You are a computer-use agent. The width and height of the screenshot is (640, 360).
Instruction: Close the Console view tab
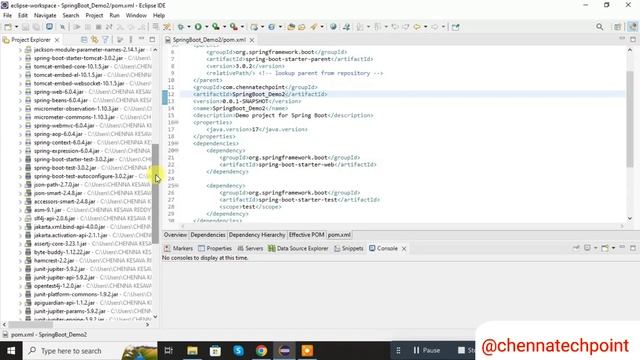coord(404,249)
